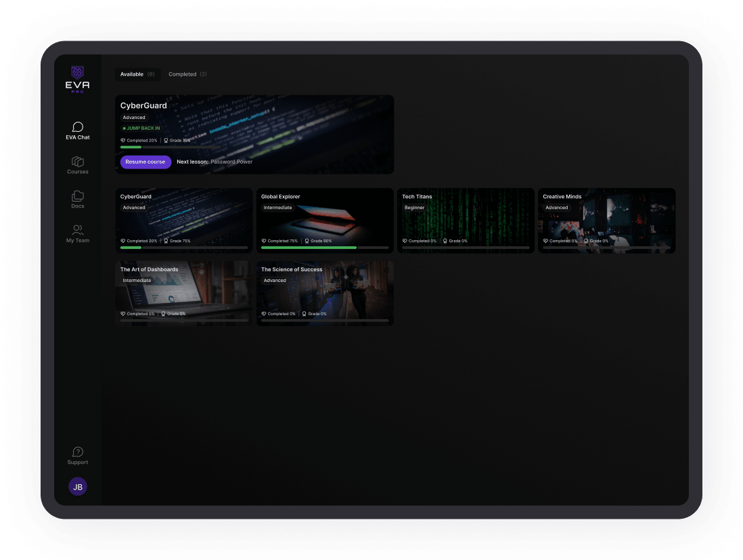The height and width of the screenshot is (560, 743).
Task: Click Grade 0% on Science of Success
Action: [314, 314]
